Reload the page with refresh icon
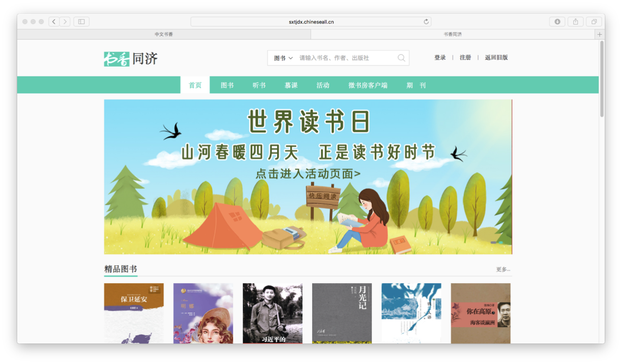 click(426, 22)
